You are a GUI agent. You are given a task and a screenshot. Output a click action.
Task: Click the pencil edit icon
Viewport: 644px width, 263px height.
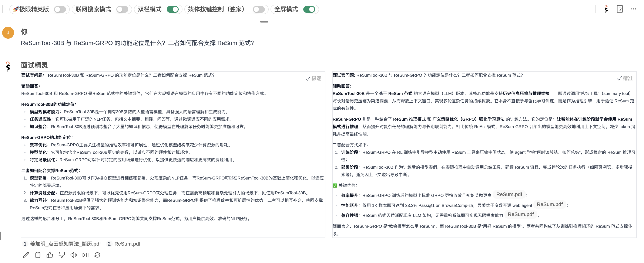point(26,255)
